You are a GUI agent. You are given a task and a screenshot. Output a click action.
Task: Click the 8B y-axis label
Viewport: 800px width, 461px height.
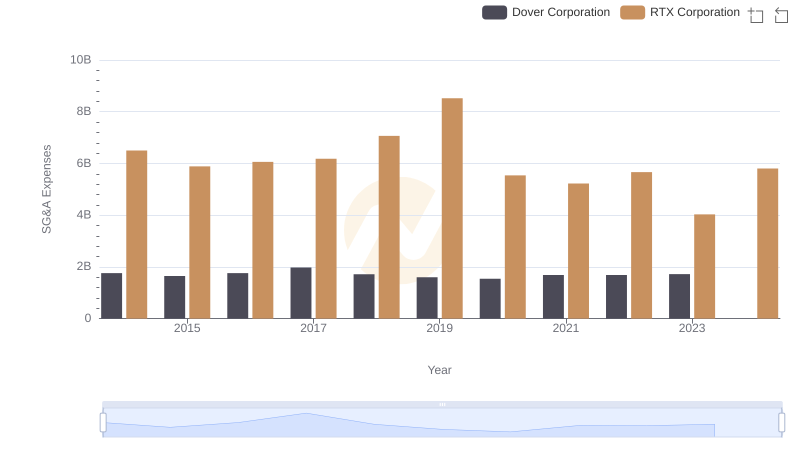[x=84, y=111]
